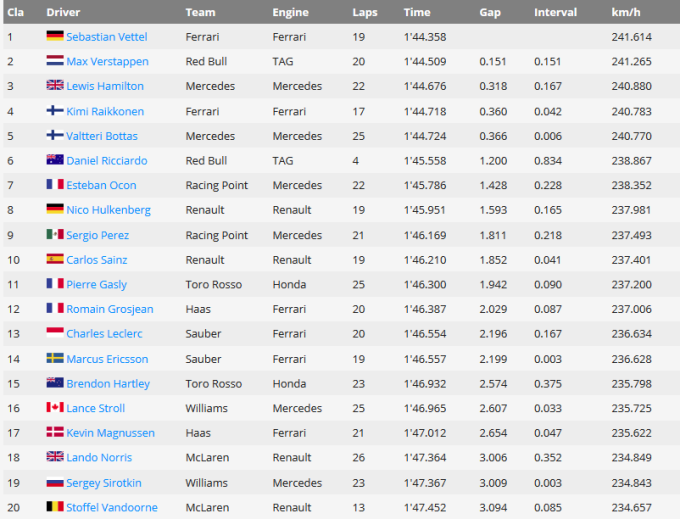Image resolution: width=680 pixels, height=519 pixels.
Task: Click the British flag beside Lewis Hamilton
Action: pyautogui.click(x=54, y=86)
